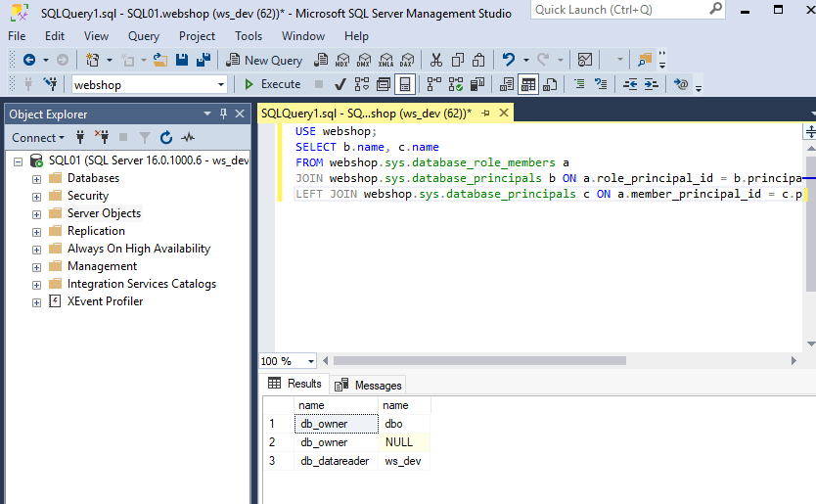Switch output to Results to Grid

528,84
